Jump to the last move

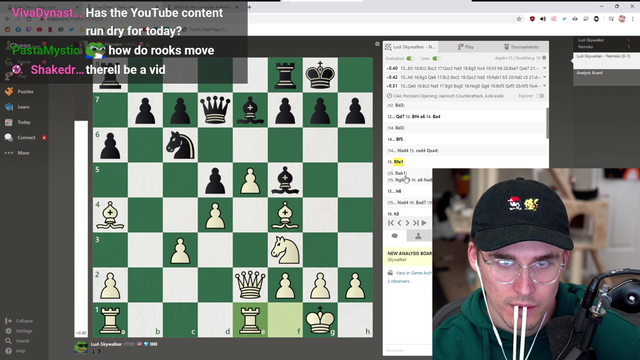pos(416,223)
